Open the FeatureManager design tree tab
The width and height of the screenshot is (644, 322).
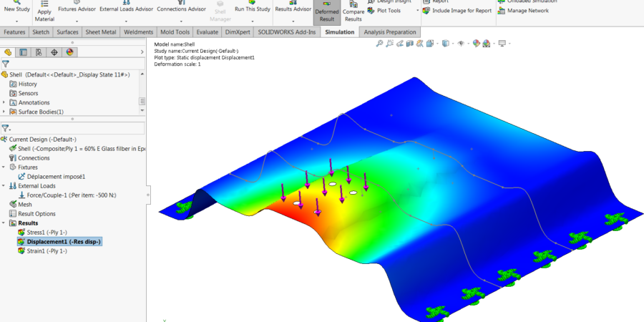(9, 52)
